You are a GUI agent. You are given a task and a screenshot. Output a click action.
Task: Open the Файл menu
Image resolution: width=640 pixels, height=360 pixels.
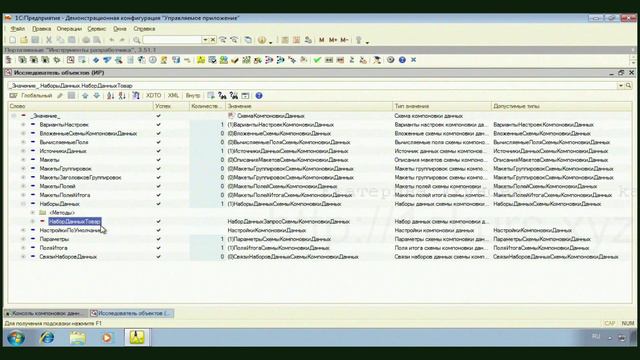[x=18, y=29]
